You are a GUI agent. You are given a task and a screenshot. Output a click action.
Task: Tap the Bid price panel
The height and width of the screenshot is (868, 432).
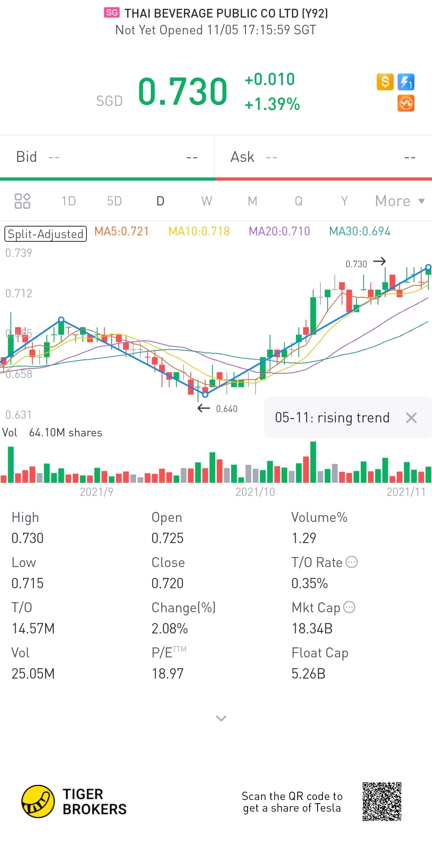(x=107, y=157)
